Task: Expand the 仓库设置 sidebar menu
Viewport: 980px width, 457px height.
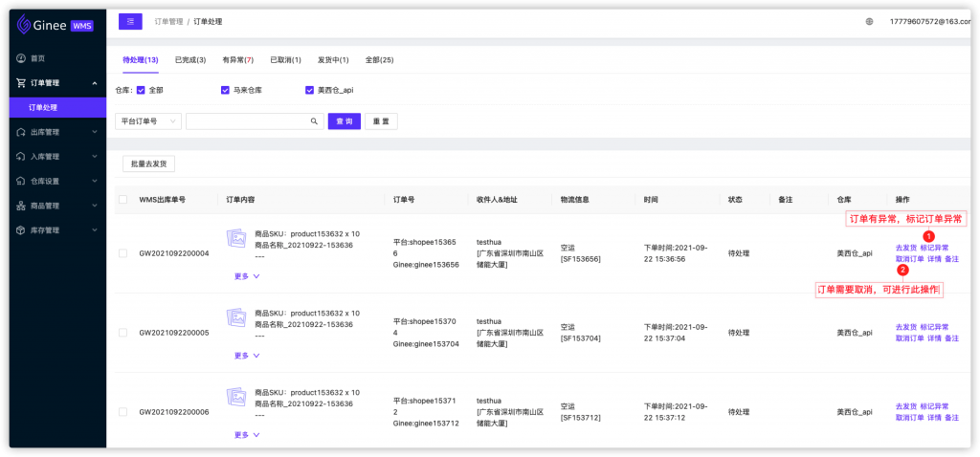Action: pyautogui.click(x=95, y=181)
